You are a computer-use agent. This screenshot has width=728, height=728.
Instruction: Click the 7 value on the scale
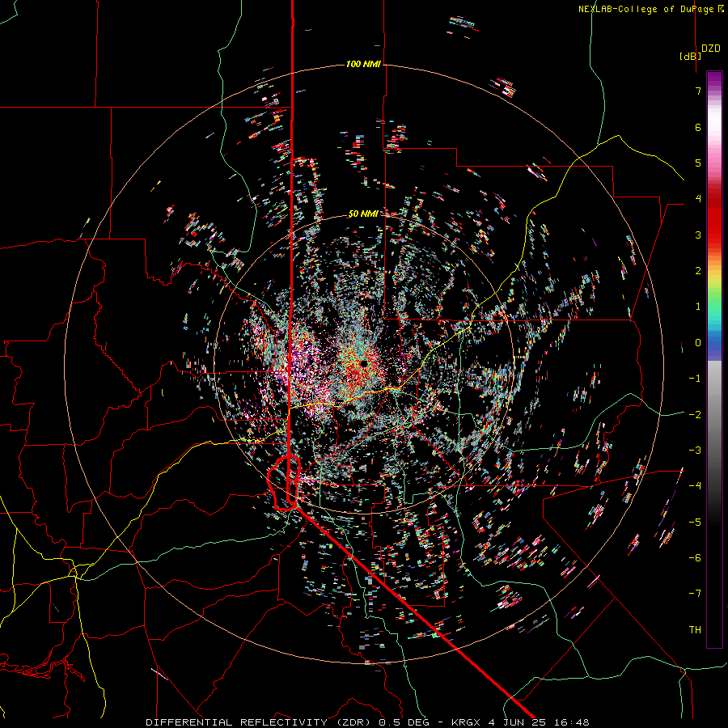click(698, 91)
